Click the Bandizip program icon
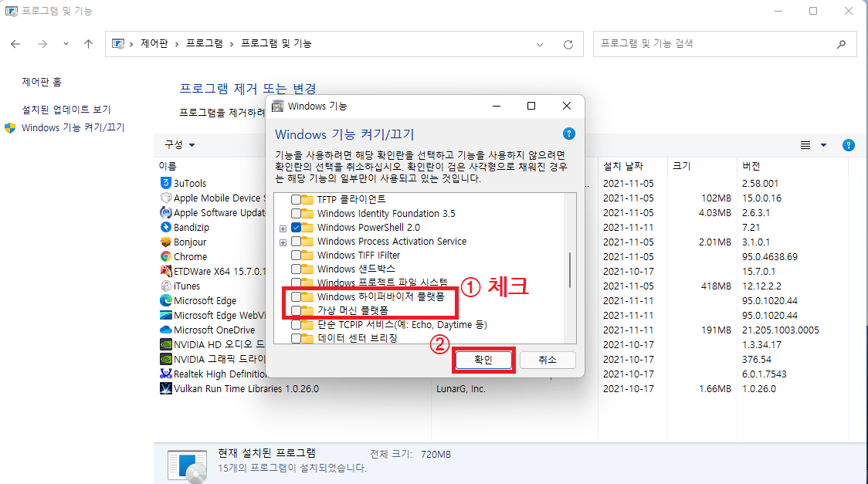This screenshot has height=484, width=868. tap(165, 227)
